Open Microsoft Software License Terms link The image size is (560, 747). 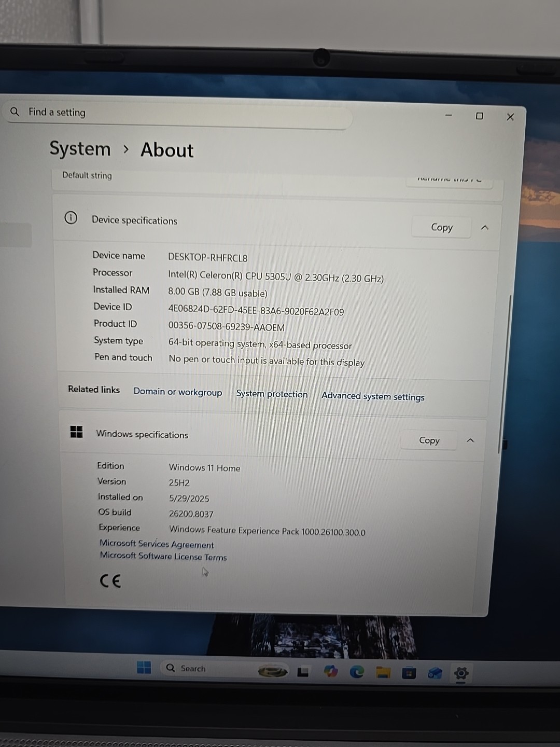pos(163,556)
